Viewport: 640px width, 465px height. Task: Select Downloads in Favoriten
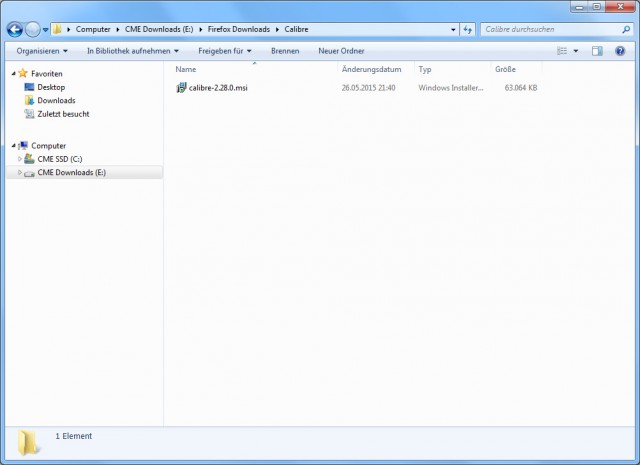click(x=56, y=100)
